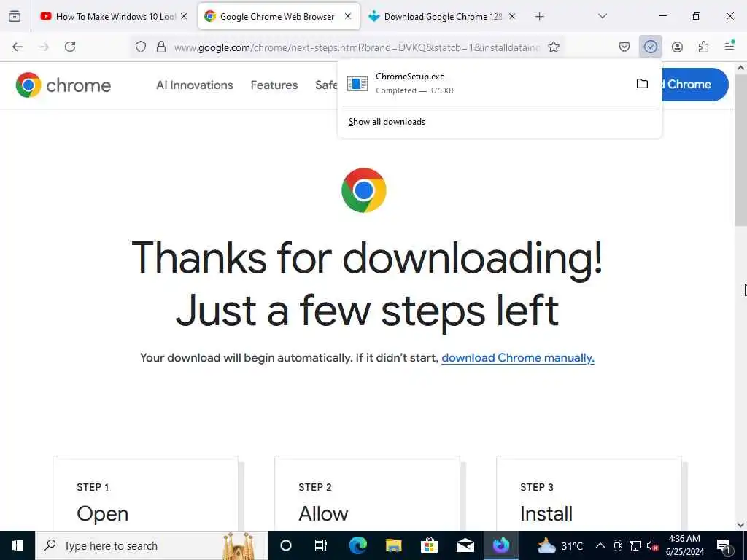Image resolution: width=747 pixels, height=560 pixels.
Task: Select the Step 2 Allow card
Action: (x=368, y=494)
